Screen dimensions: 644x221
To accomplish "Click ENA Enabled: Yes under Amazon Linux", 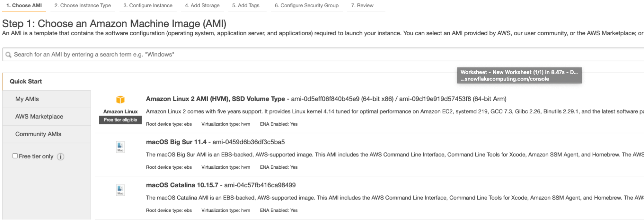I will coord(278,124).
